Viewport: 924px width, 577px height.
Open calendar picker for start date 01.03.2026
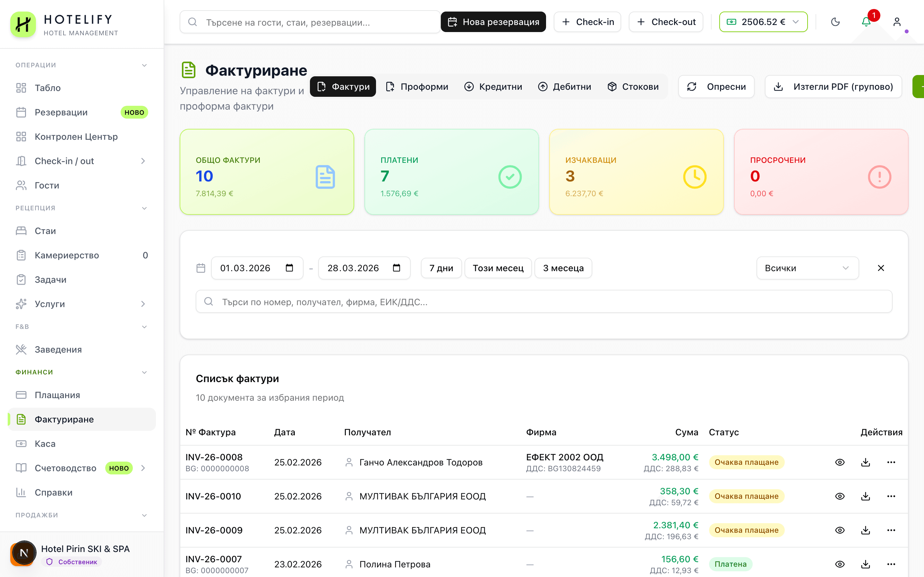pos(289,268)
